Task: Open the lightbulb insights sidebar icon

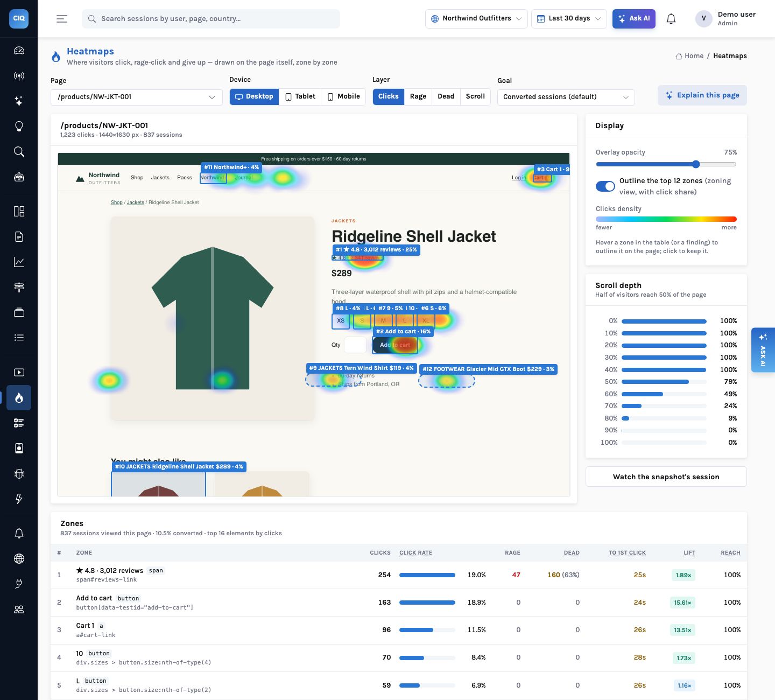Action: click(x=19, y=127)
